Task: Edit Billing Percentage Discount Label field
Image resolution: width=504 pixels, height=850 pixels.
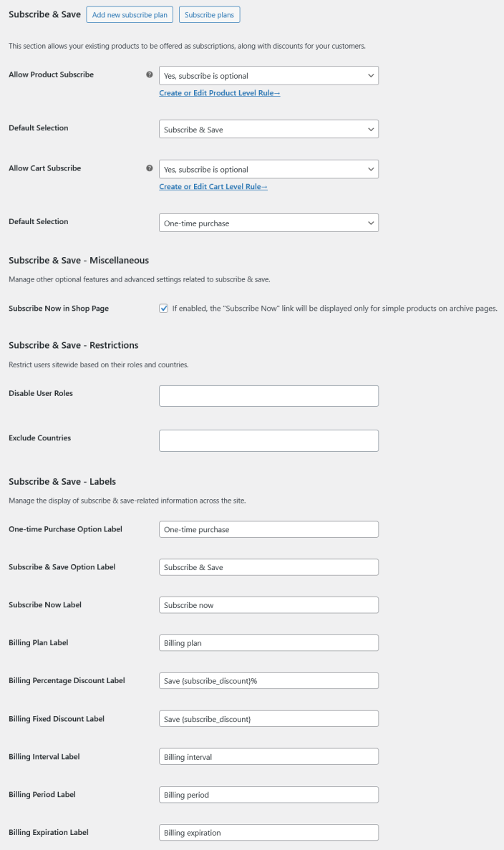Action: (268, 680)
